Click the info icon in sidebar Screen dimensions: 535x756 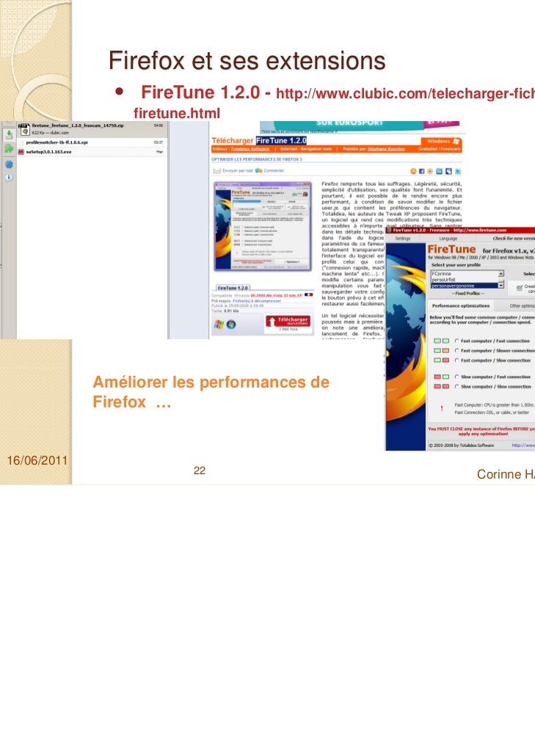(9, 178)
